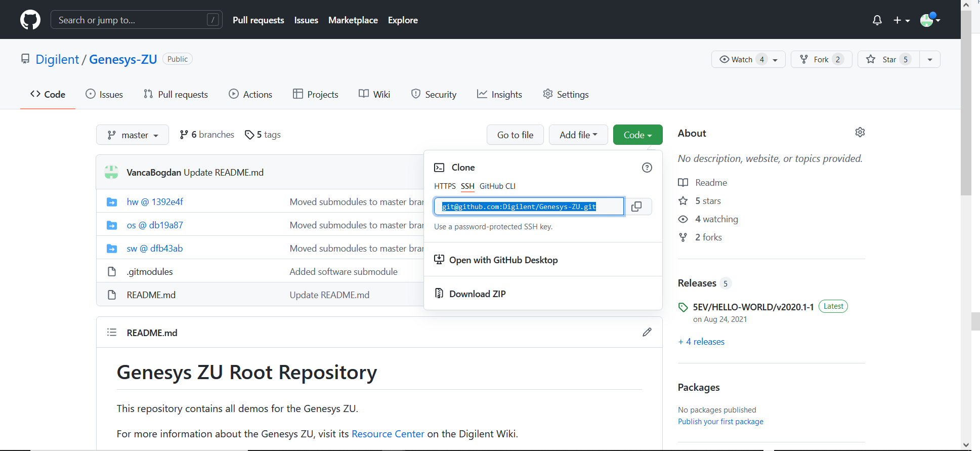Screen dimensions: 980x451
Task: View the 6 branches link
Action: point(207,135)
